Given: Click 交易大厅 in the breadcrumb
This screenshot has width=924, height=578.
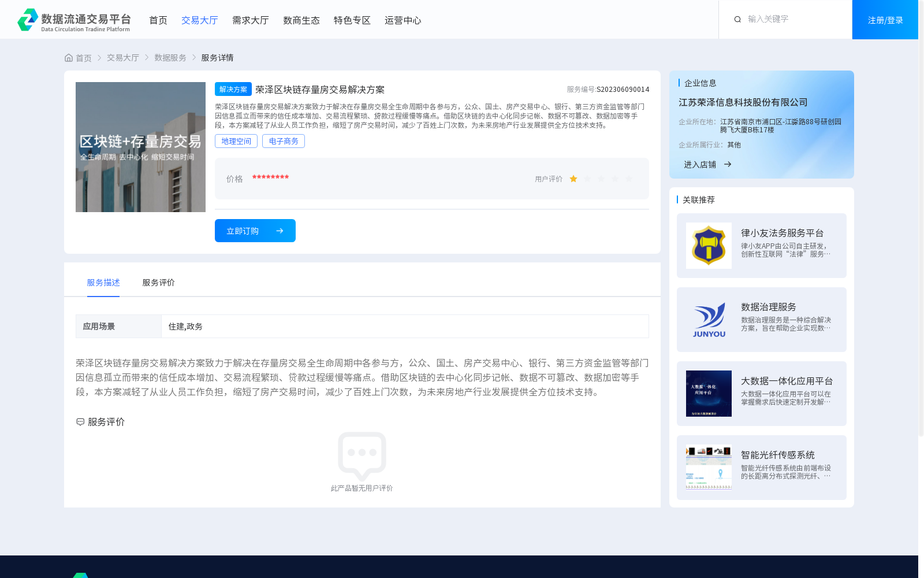Looking at the screenshot, I should [123, 58].
